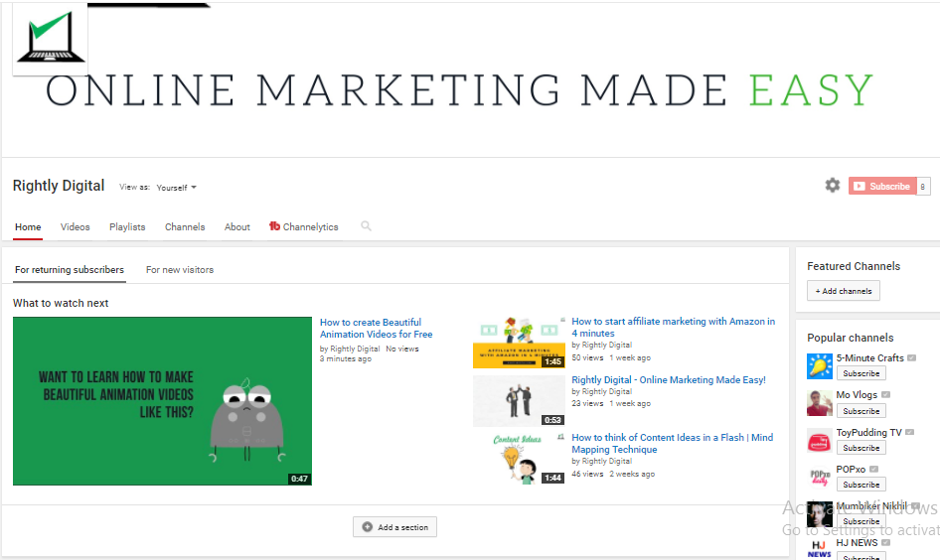Click the 'What to watch next' heading
The image size is (940, 560).
tap(61, 303)
